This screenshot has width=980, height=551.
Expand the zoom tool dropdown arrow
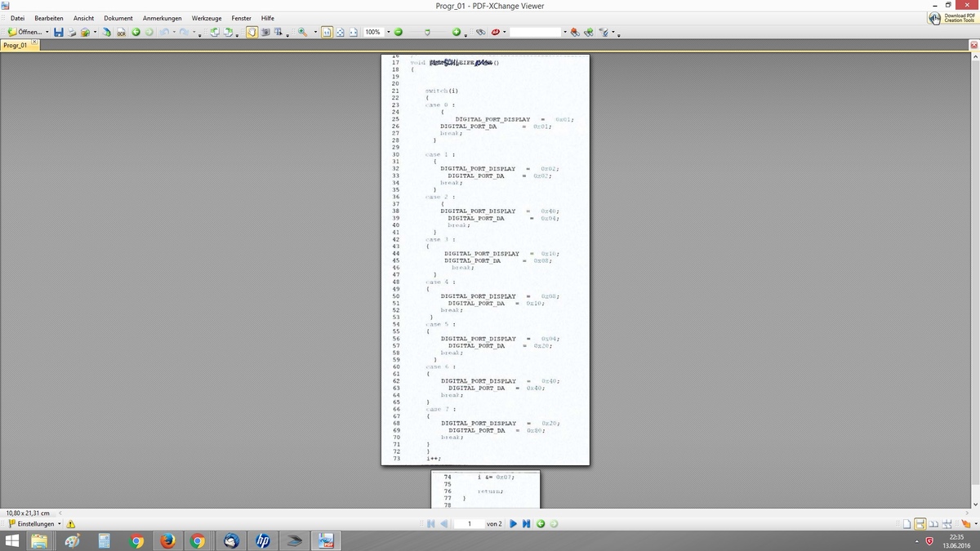[x=316, y=32]
